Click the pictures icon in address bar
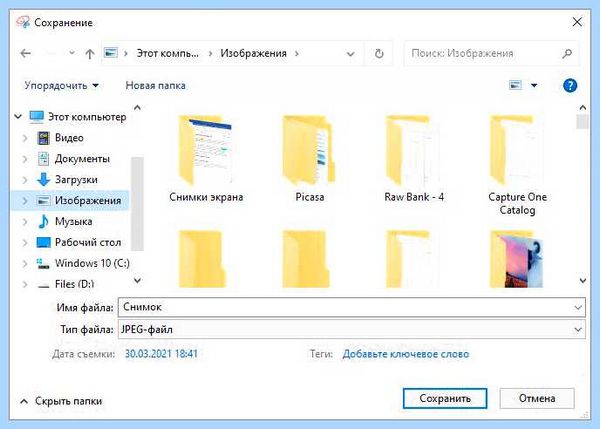This screenshot has width=600, height=429. (x=111, y=53)
